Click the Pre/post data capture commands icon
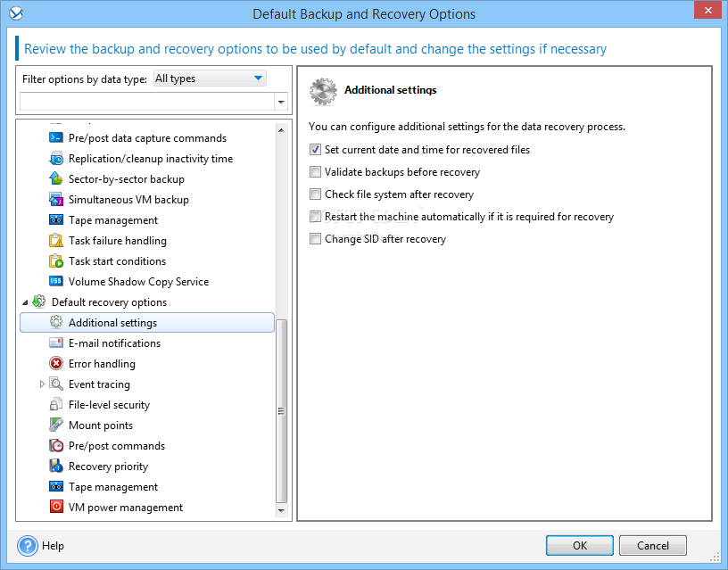 click(x=56, y=138)
